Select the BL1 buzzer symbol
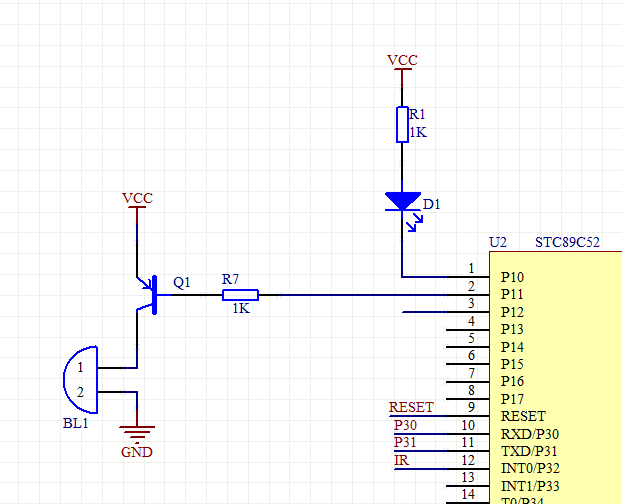The image size is (622, 504). pos(82,380)
